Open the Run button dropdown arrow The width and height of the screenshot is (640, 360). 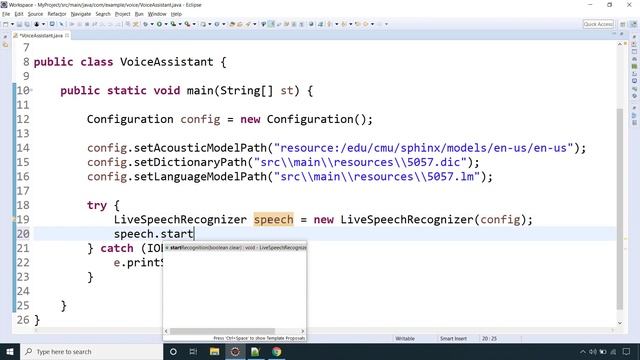(x=166, y=24)
